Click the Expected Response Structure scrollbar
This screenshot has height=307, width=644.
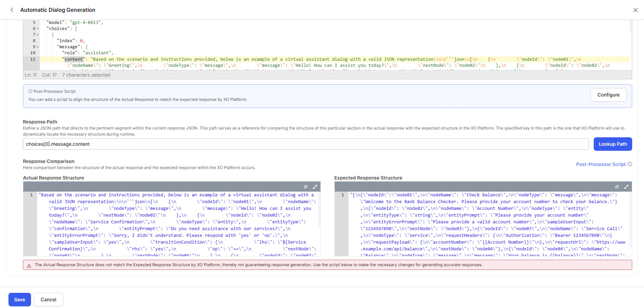(x=631, y=219)
